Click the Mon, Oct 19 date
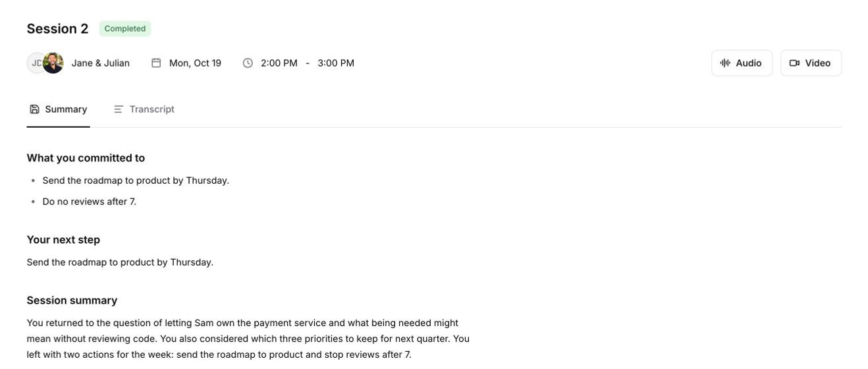 (x=195, y=63)
